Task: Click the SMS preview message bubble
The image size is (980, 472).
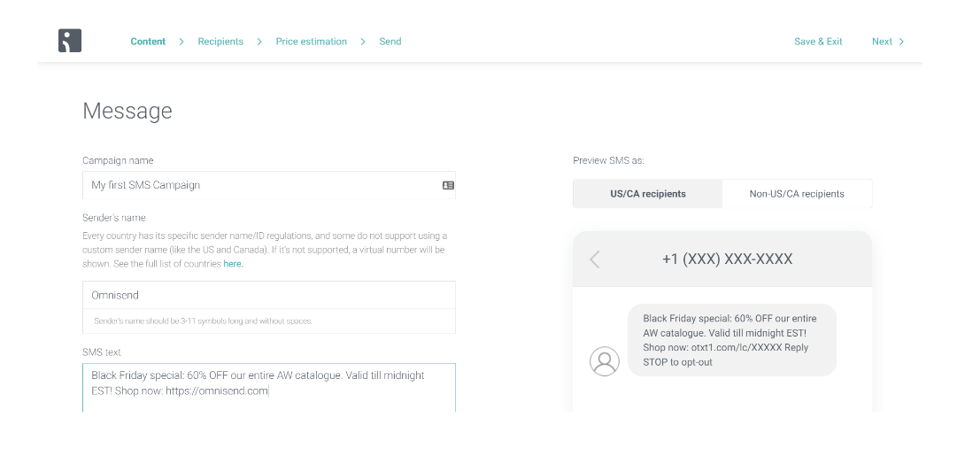Action: coord(732,340)
